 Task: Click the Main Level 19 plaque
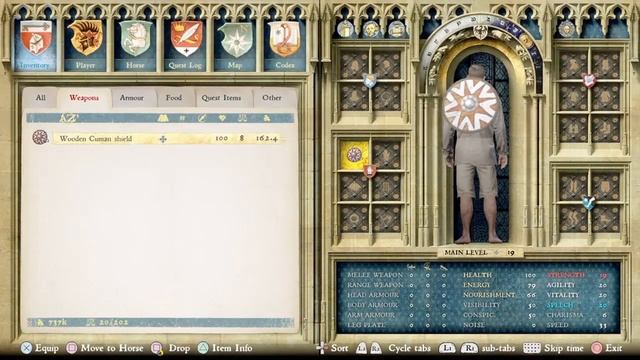[x=480, y=253]
